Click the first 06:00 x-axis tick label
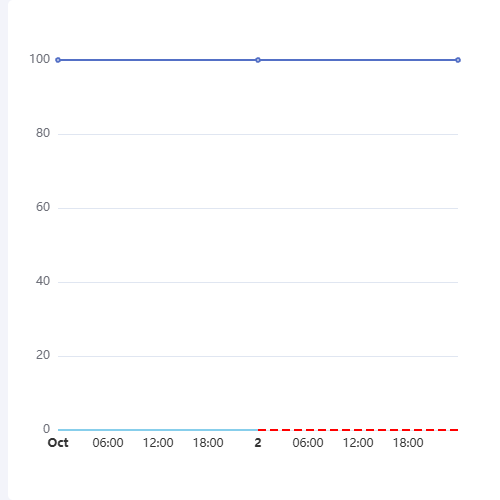This screenshot has width=500, height=500. click(x=108, y=443)
